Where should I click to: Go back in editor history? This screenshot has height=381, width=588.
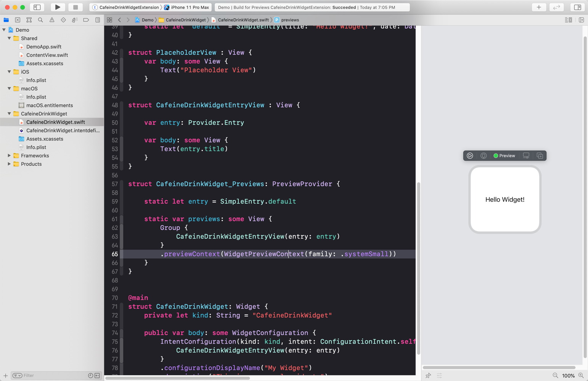[x=119, y=20]
